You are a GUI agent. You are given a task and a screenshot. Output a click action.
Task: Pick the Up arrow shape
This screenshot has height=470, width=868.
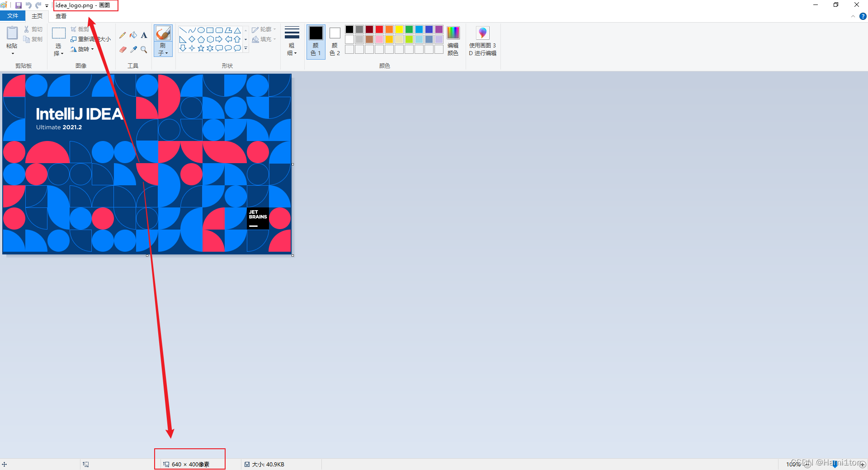point(237,39)
